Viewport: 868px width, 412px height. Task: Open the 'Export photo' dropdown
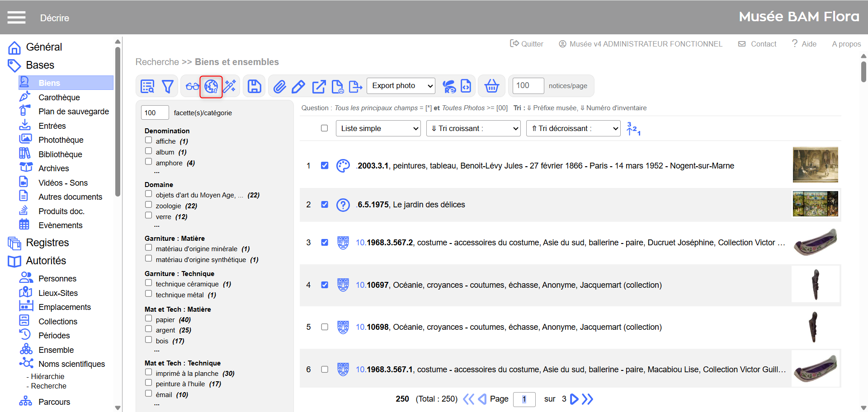[401, 86]
